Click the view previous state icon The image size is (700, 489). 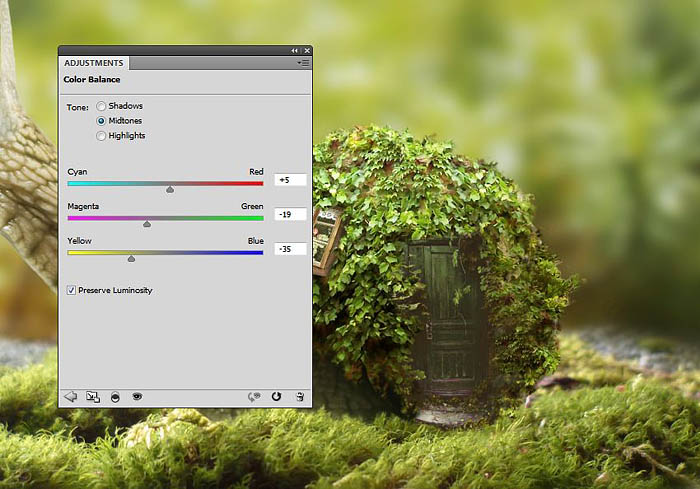254,396
